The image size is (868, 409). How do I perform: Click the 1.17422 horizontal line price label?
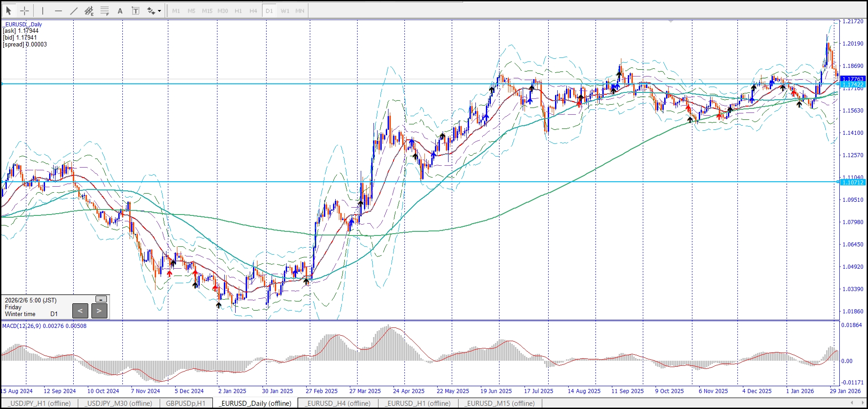853,85
